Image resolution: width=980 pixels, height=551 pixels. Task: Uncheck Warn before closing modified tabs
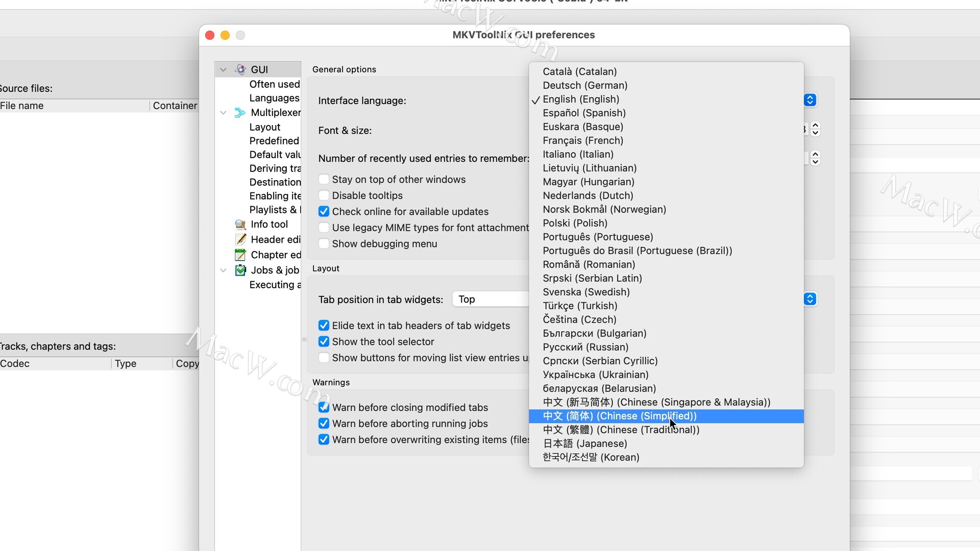324,407
